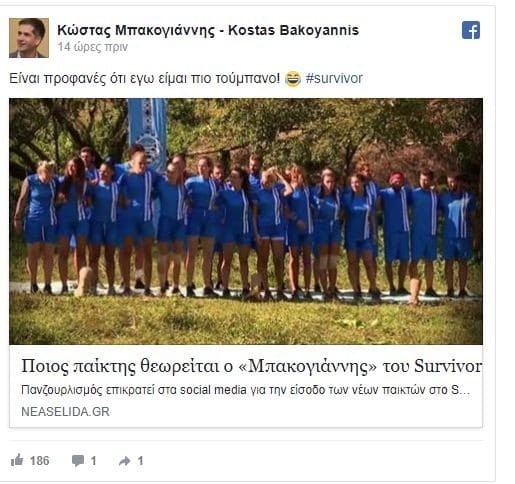Click the NEASELIDA.GR source link

point(65,412)
